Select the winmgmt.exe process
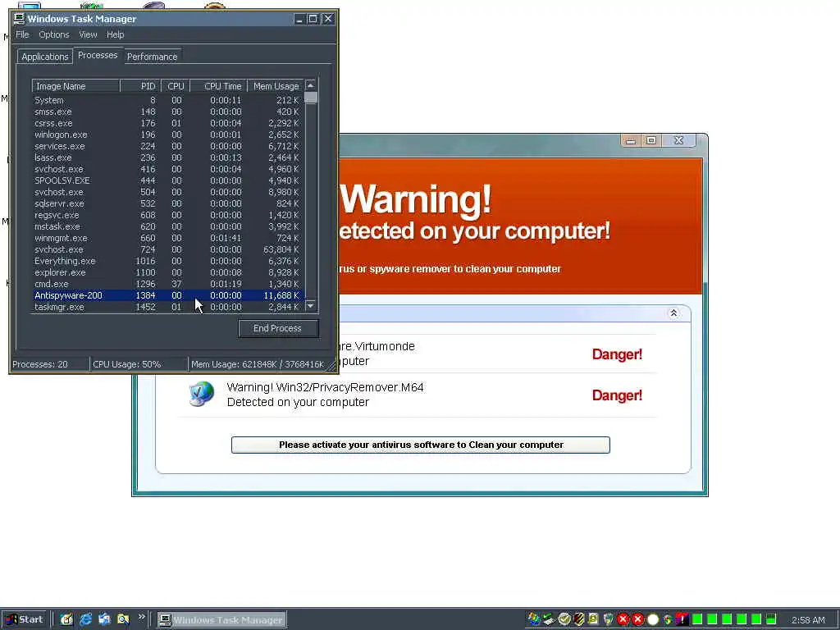The width and height of the screenshot is (840, 630). (x=167, y=239)
